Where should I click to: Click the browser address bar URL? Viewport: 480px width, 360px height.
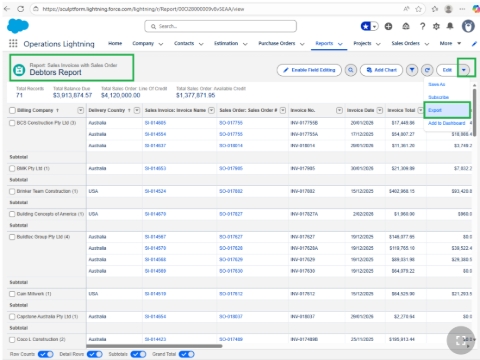[143, 9]
